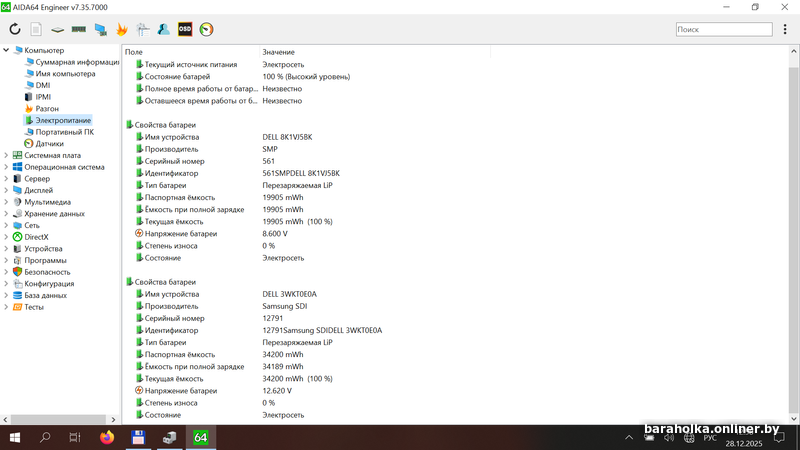Open the Windows Start menu
This screenshot has height=450, width=800.
click(15, 438)
